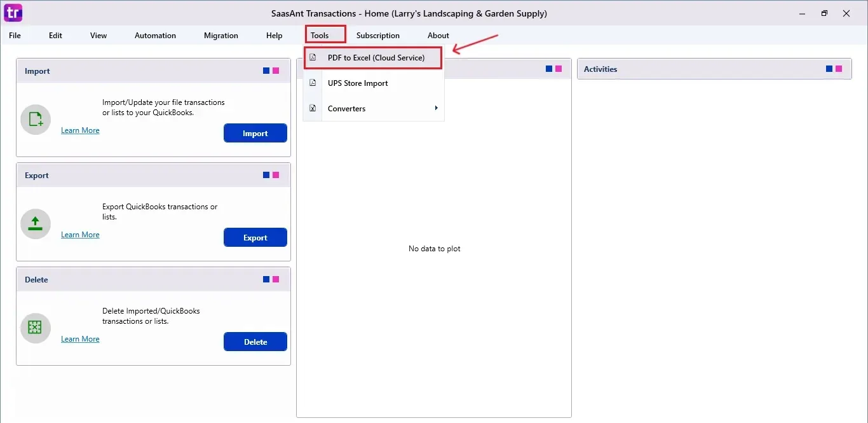Screen dimensions: 868x423
Task: Click PDF icon beside PDF to Excel
Action: (x=313, y=57)
